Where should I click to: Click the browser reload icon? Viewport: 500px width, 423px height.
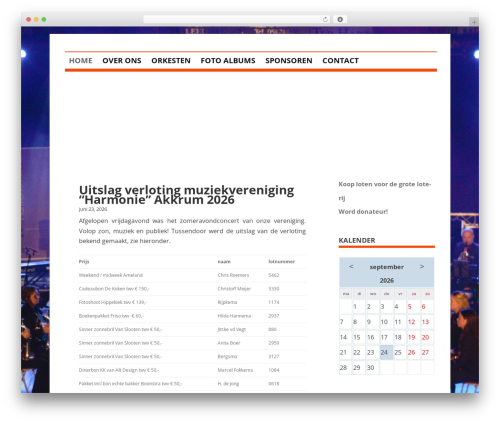coord(325,19)
